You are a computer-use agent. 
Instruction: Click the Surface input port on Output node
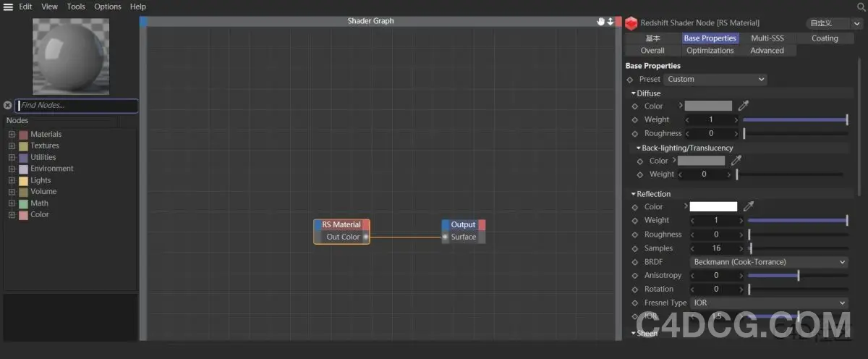coord(446,237)
